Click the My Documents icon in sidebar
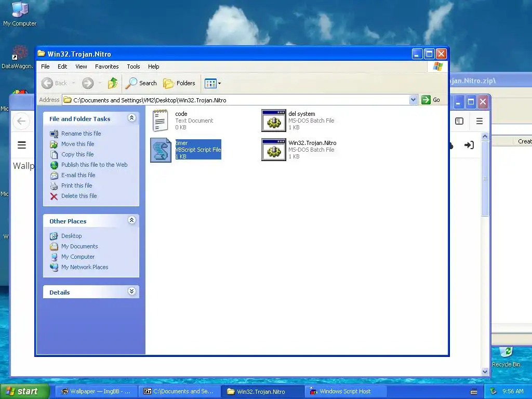The width and height of the screenshot is (532, 399). pyautogui.click(x=54, y=246)
